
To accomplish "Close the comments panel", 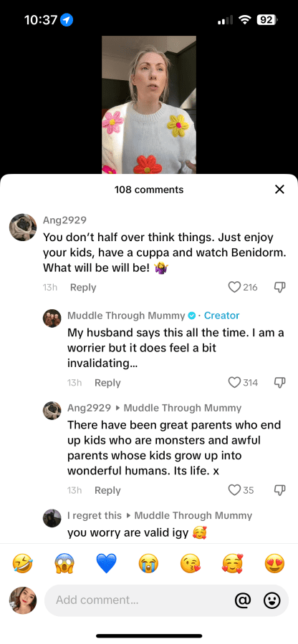I will tap(279, 190).
